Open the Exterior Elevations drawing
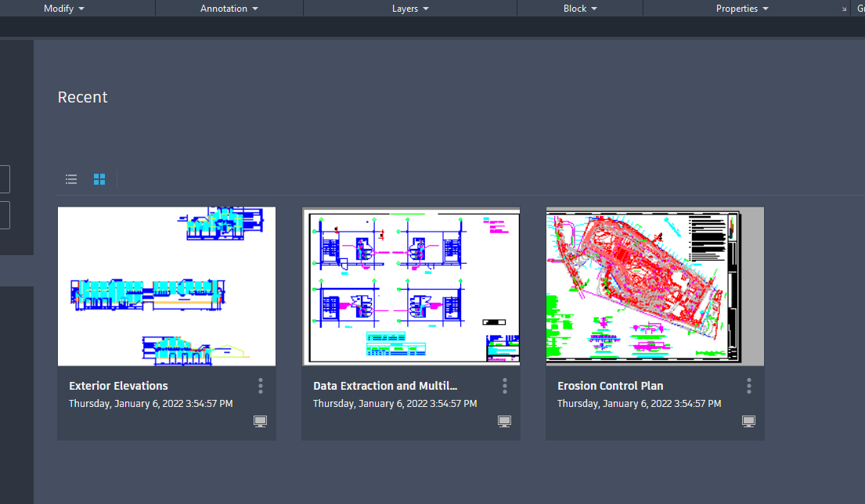The height and width of the screenshot is (504, 865). (118, 386)
